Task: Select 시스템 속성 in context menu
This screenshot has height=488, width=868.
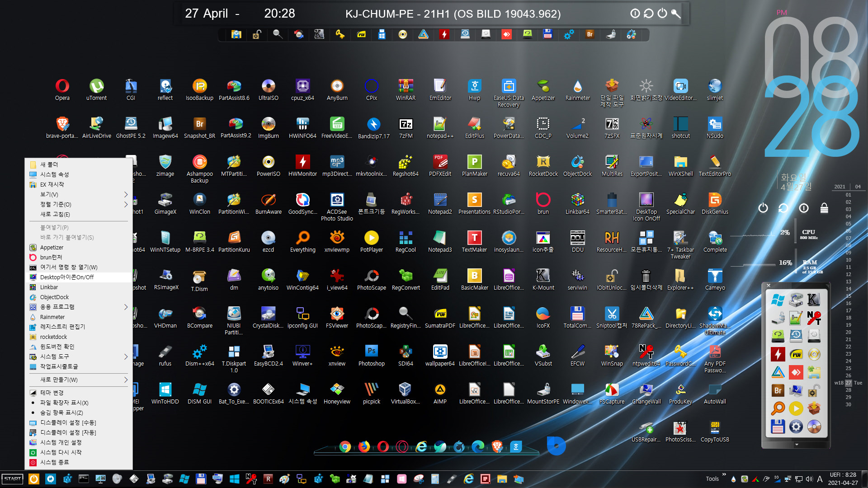Action: pos(79,174)
